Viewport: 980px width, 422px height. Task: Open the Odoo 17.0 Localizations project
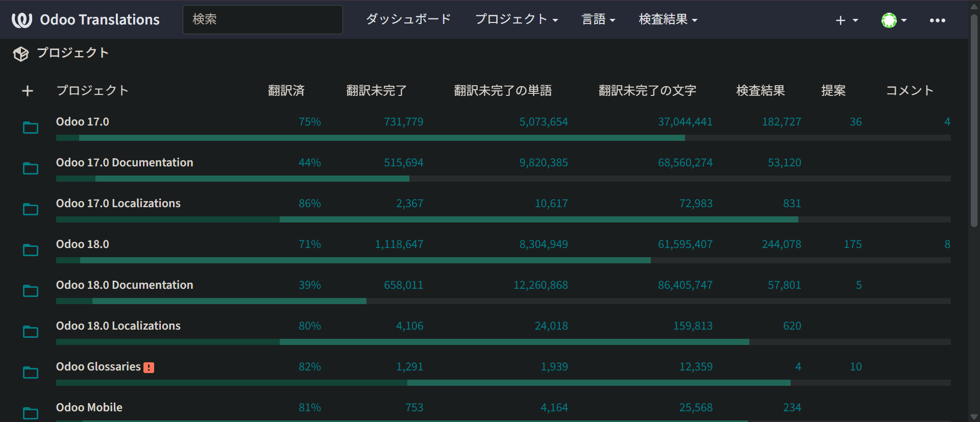(118, 204)
